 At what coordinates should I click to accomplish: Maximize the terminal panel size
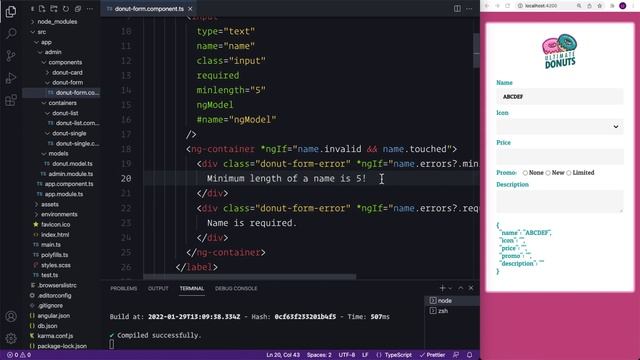coord(461,288)
